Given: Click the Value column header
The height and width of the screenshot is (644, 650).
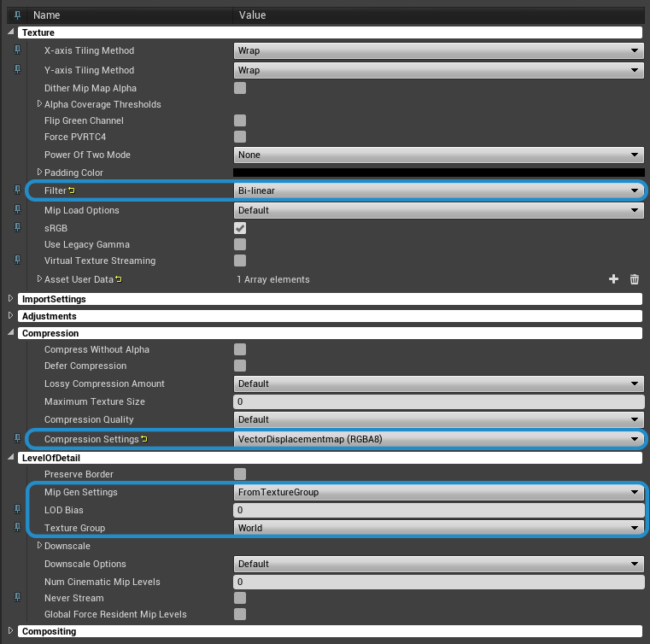Looking at the screenshot, I should pos(252,15).
